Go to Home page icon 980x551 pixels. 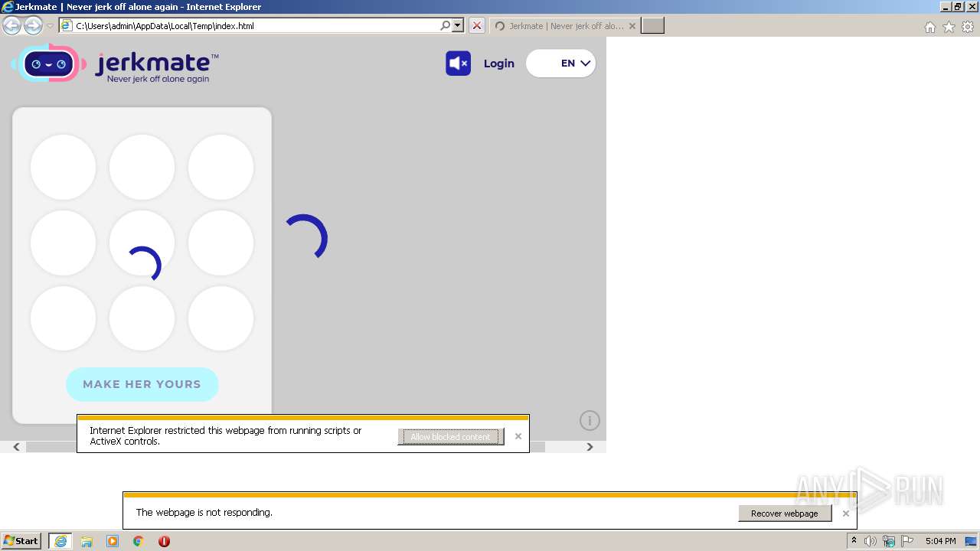[929, 27]
